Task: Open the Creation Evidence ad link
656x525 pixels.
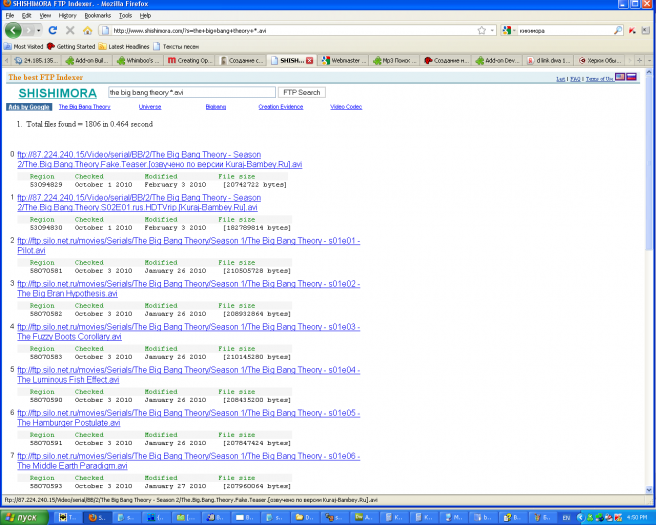Action: (x=281, y=107)
